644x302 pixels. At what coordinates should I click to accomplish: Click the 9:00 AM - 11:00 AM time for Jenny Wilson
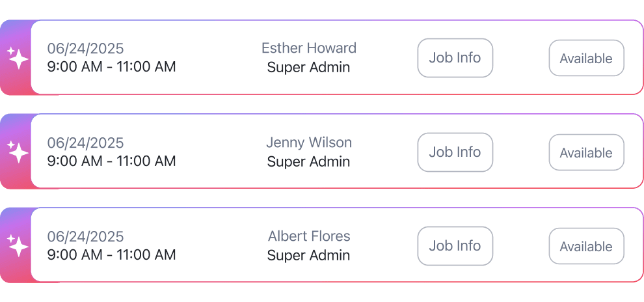click(x=111, y=161)
